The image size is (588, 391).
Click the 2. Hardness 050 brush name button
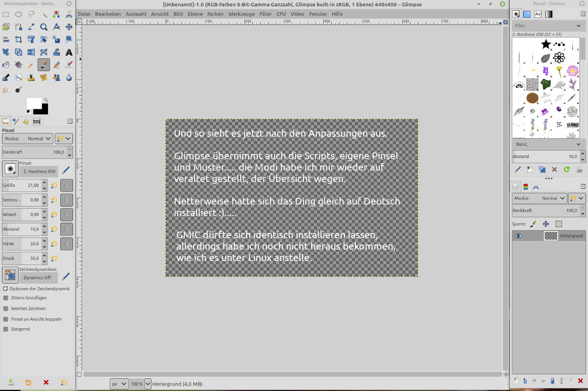coord(39,171)
